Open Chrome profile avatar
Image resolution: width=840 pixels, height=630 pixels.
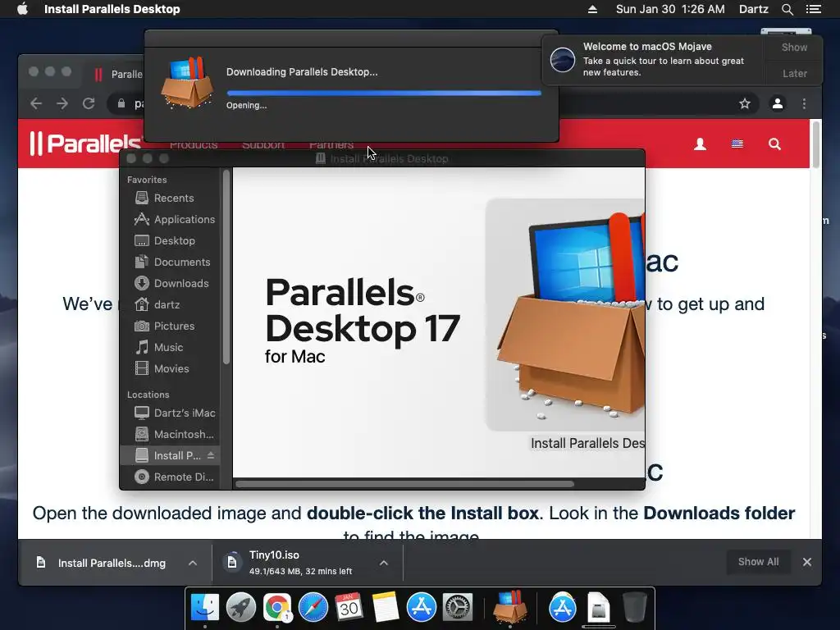[778, 103]
